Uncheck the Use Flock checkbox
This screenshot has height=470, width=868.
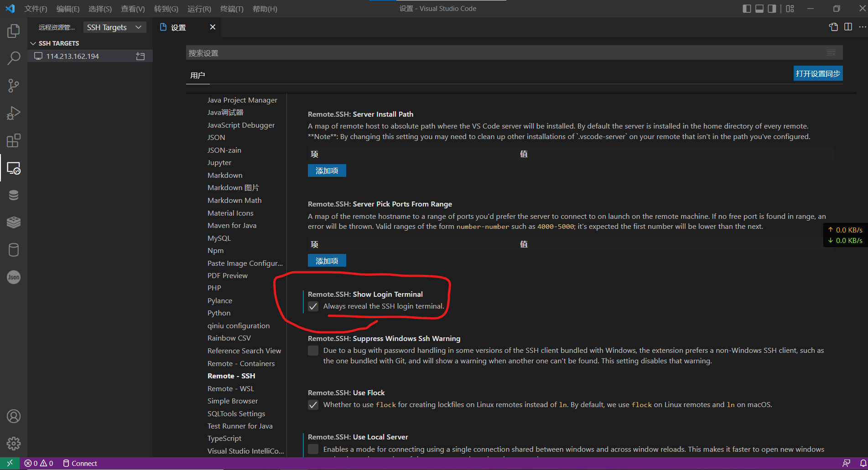point(313,405)
